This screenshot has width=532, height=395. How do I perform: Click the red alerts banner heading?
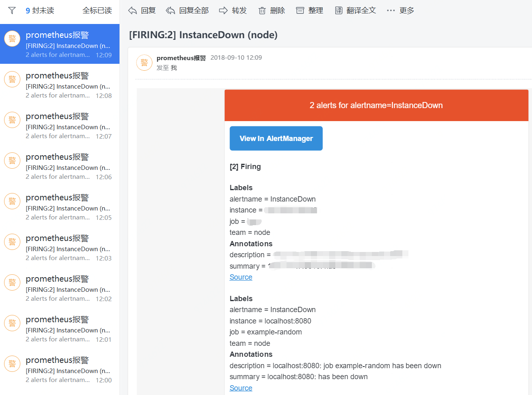click(376, 105)
